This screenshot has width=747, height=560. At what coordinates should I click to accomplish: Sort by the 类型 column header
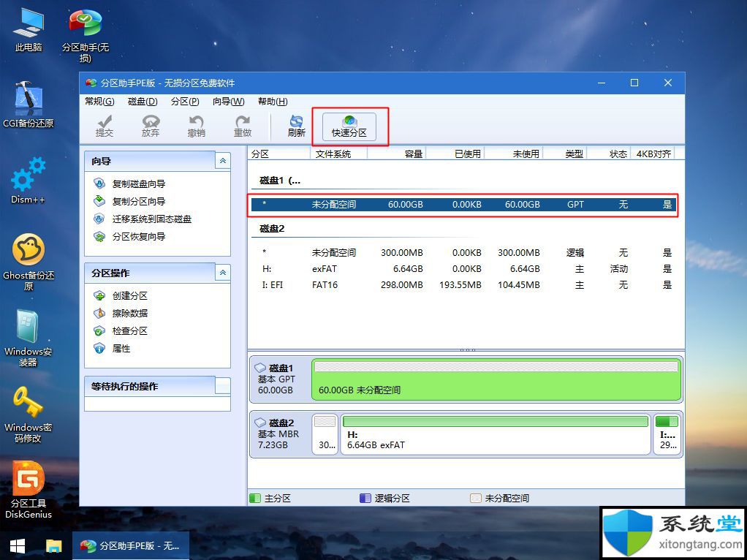click(564, 154)
